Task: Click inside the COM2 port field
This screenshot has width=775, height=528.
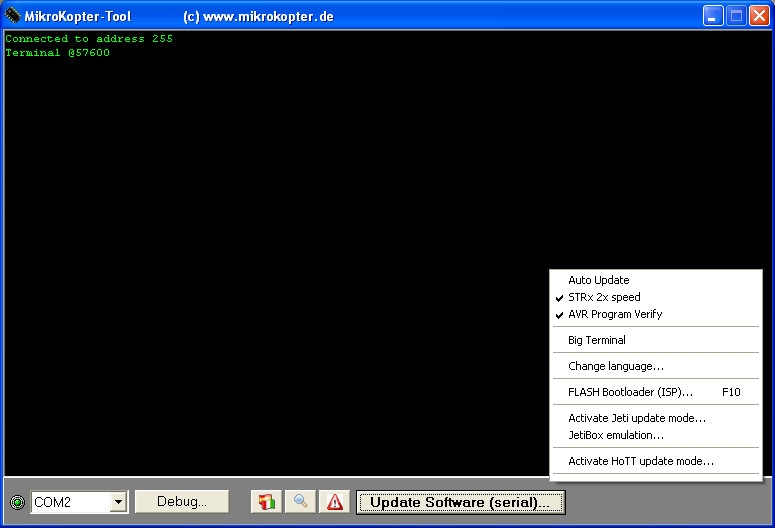Action: [70, 502]
